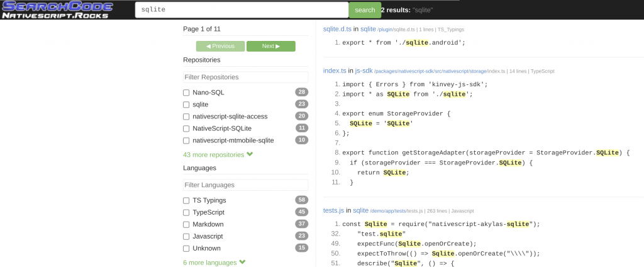Open sqlite repo link beside tests.js
Viewport: 644px width, 267px height.
coord(360,210)
